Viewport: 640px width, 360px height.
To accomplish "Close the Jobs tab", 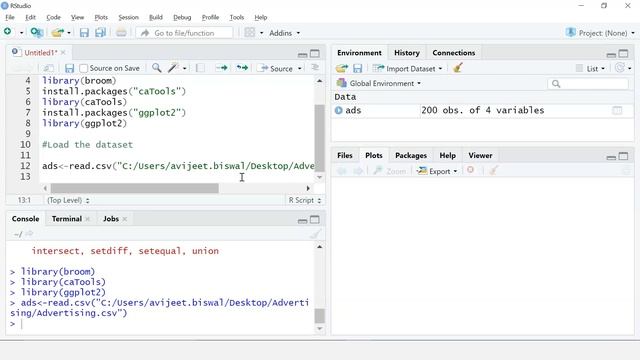I will pyautogui.click(x=124, y=219).
